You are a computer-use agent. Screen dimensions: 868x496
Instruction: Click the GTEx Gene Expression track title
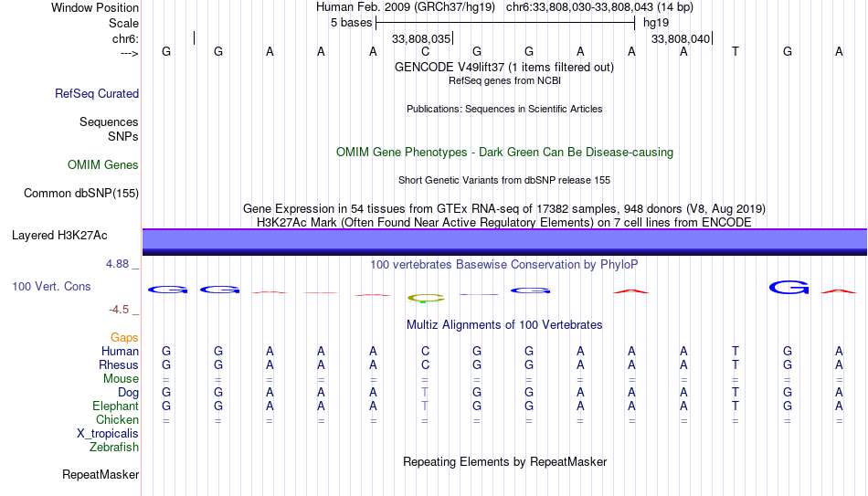(504, 208)
